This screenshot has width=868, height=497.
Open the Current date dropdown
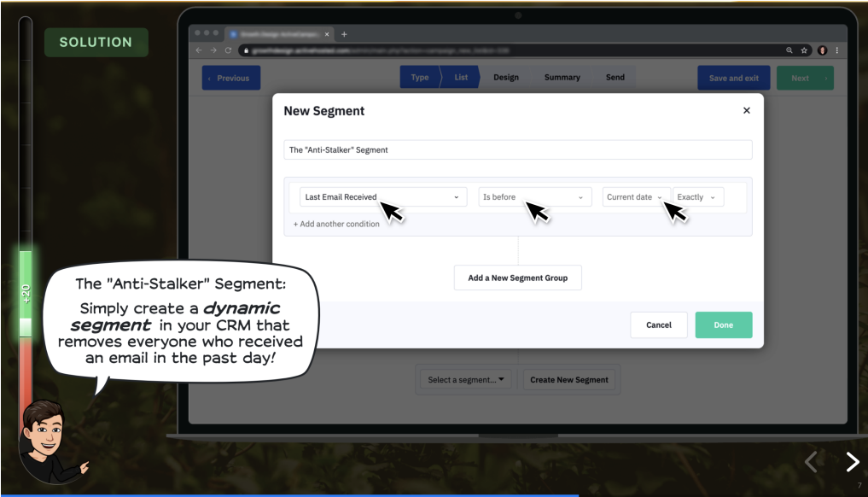coord(636,196)
